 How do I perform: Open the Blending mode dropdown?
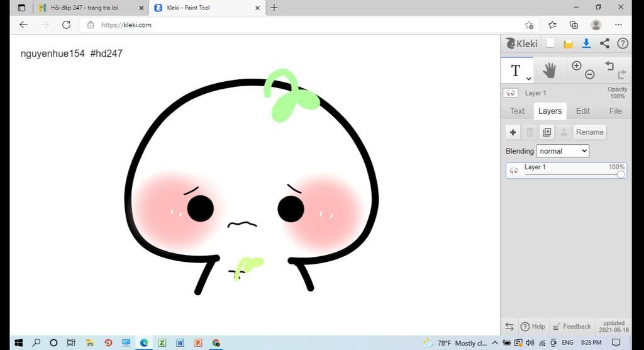pos(563,151)
